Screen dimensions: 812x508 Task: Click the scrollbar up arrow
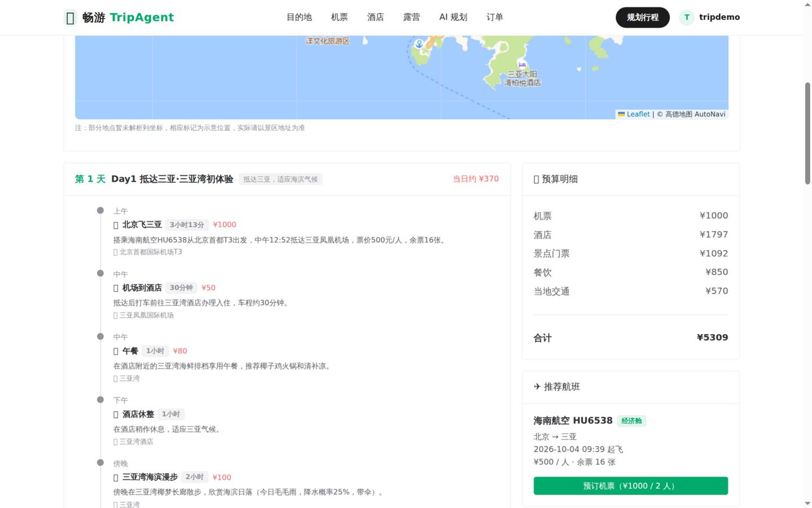point(807,5)
